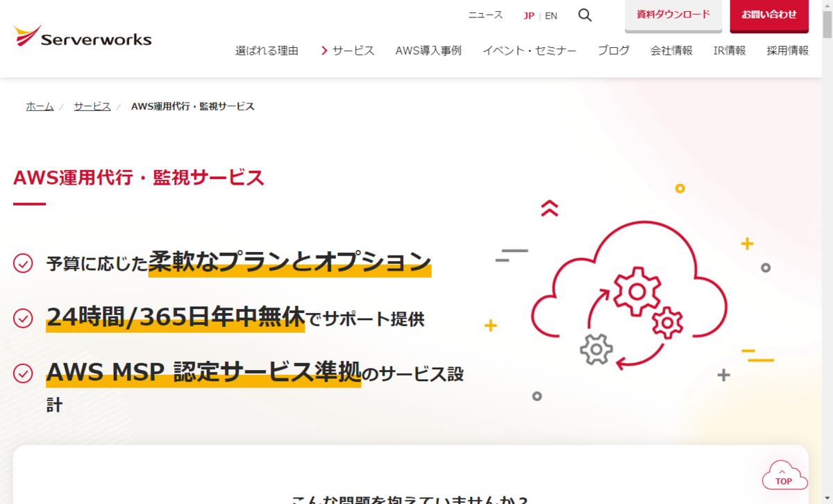
Task: Click the お問い合わせ button
Action: pyautogui.click(x=769, y=15)
